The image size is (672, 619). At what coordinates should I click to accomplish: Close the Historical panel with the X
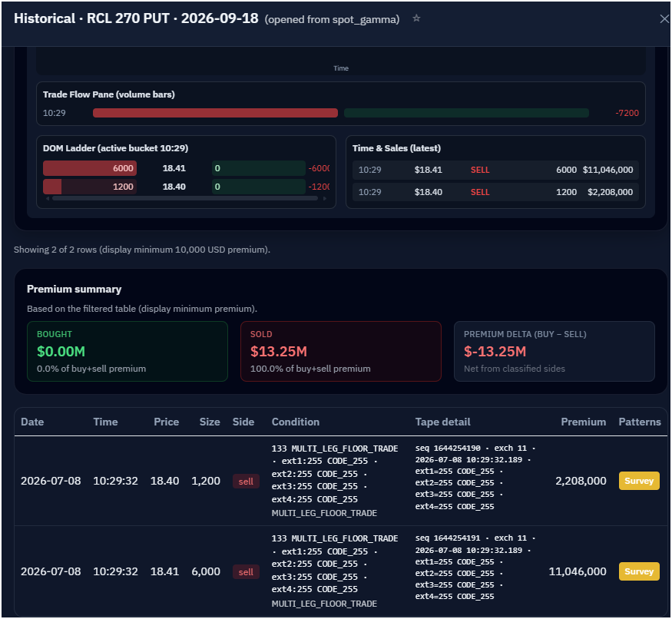664,19
